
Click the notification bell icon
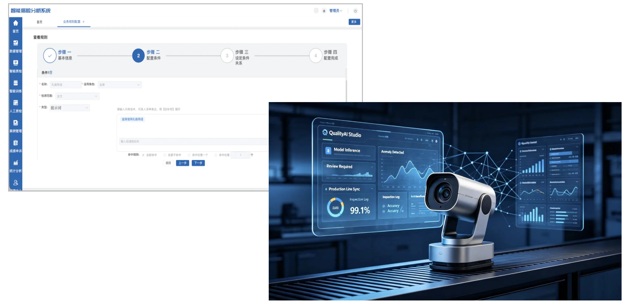pyautogui.click(x=324, y=11)
